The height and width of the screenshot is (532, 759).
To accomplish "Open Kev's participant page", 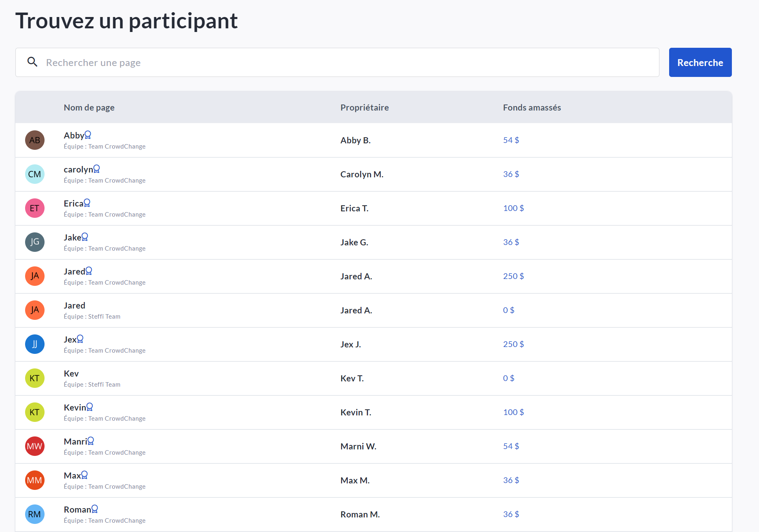I will 71,374.
